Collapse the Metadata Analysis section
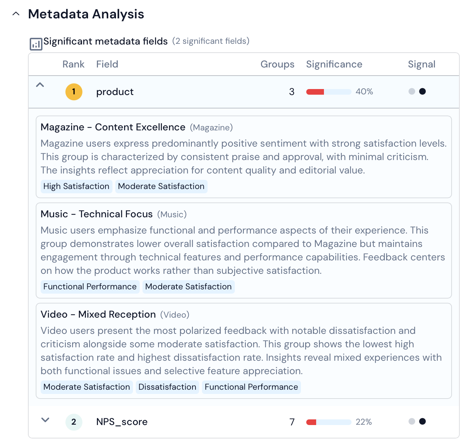This screenshot has height=448, width=476. click(x=16, y=14)
